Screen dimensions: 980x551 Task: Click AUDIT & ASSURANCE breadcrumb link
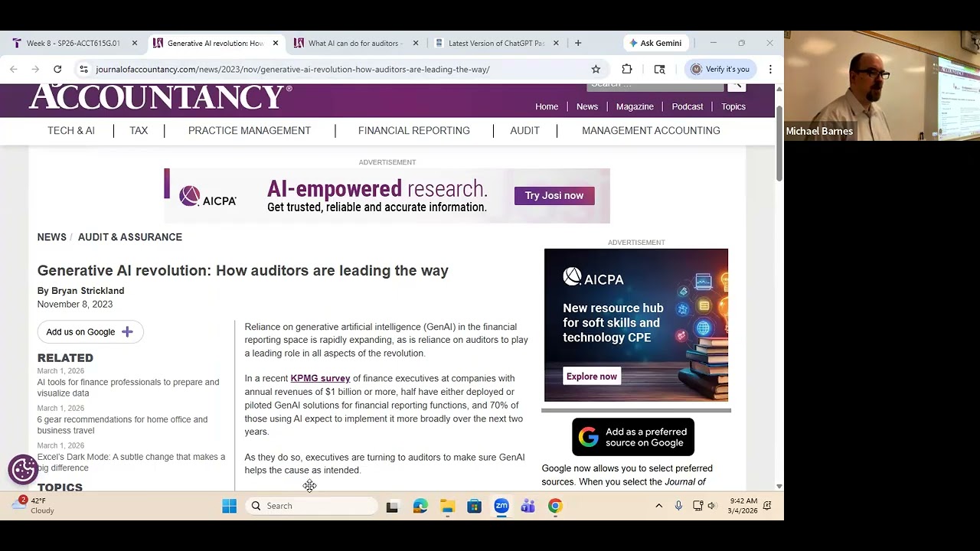130,237
